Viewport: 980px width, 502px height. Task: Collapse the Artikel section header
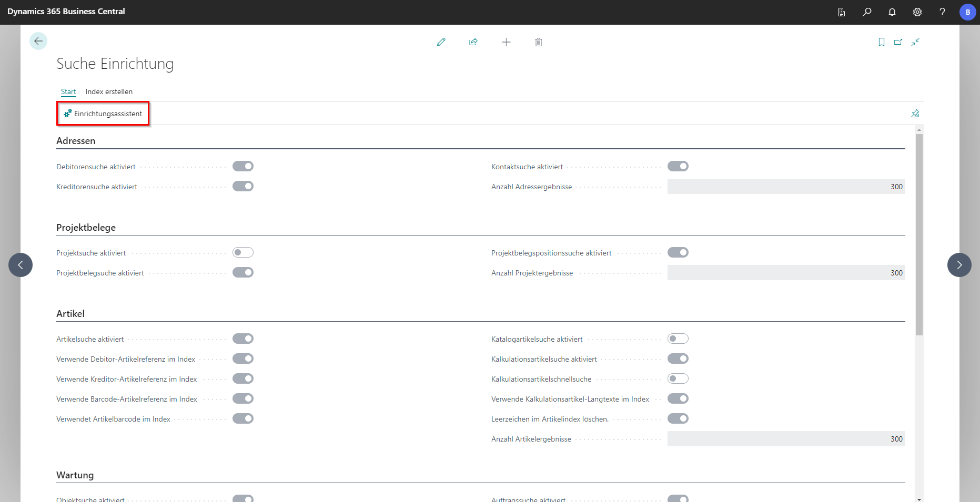pyautogui.click(x=70, y=314)
